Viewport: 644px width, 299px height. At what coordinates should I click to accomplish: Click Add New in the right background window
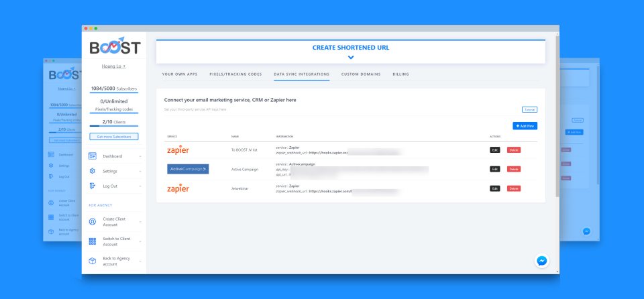point(574,132)
